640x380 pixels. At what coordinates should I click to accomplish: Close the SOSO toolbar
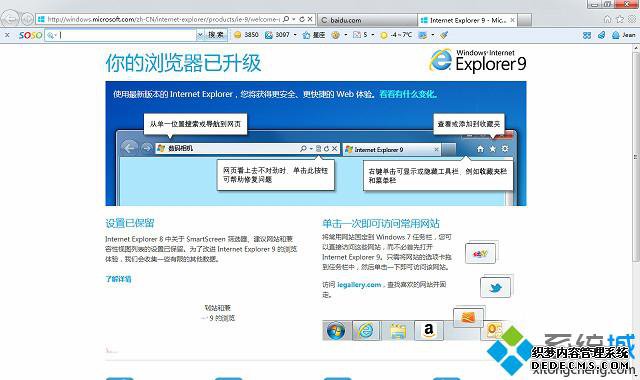click(7, 35)
